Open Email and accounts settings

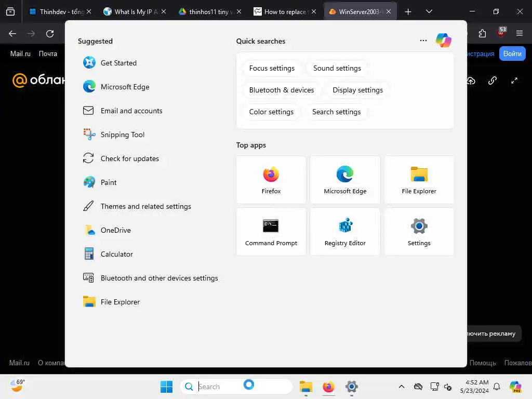(x=123, y=111)
